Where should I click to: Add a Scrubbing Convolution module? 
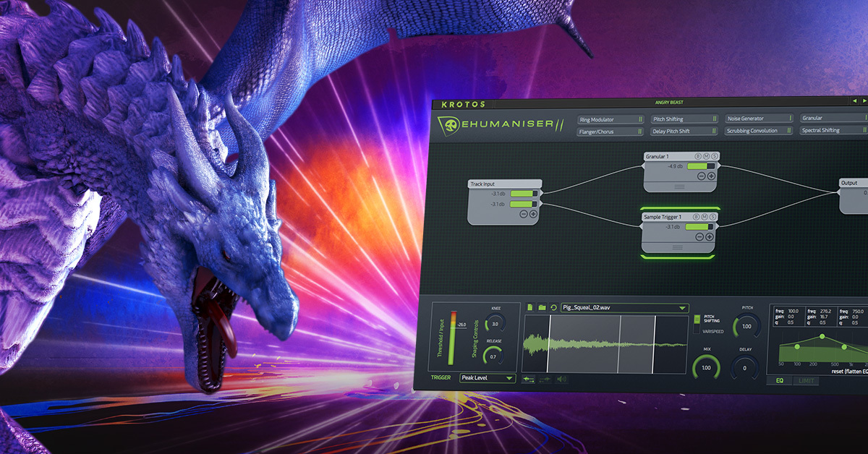[760, 131]
